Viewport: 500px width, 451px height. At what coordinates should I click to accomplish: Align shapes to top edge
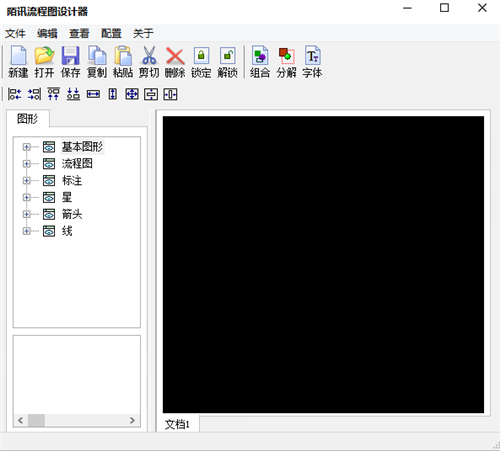[x=54, y=94]
